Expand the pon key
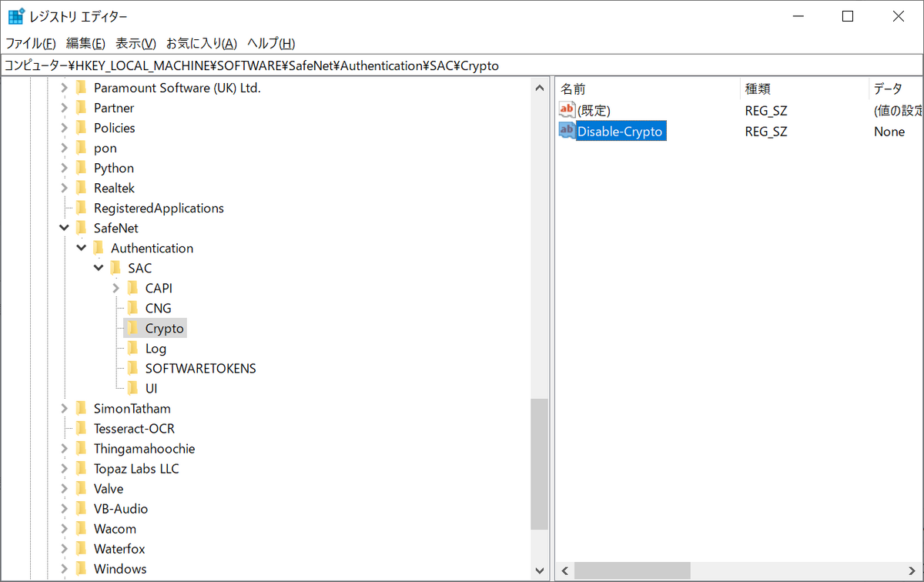924x582 pixels. (65, 148)
